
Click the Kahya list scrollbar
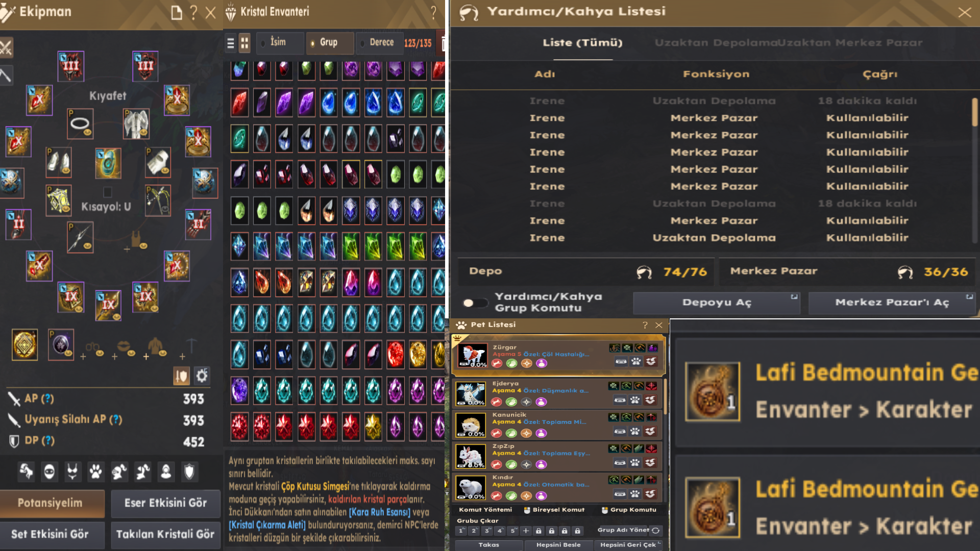click(x=974, y=112)
